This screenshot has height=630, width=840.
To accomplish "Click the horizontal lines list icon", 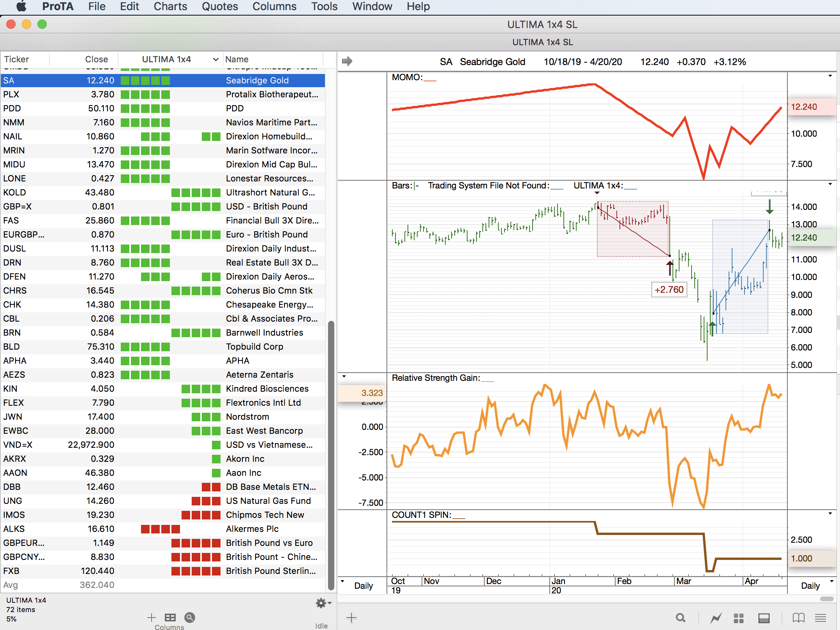I will (821, 618).
